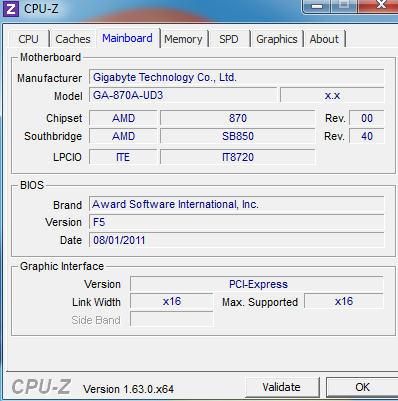Open the About tab
Screen dimensions: 398x401
(x=324, y=39)
